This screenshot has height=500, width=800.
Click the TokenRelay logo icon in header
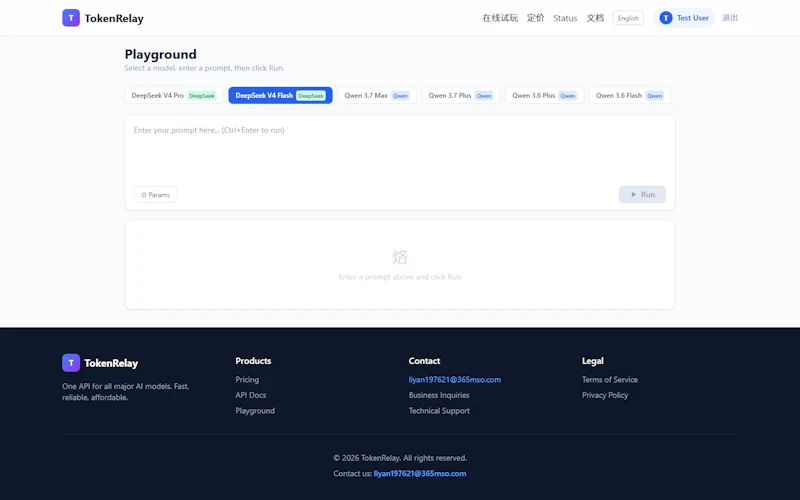[x=71, y=18]
